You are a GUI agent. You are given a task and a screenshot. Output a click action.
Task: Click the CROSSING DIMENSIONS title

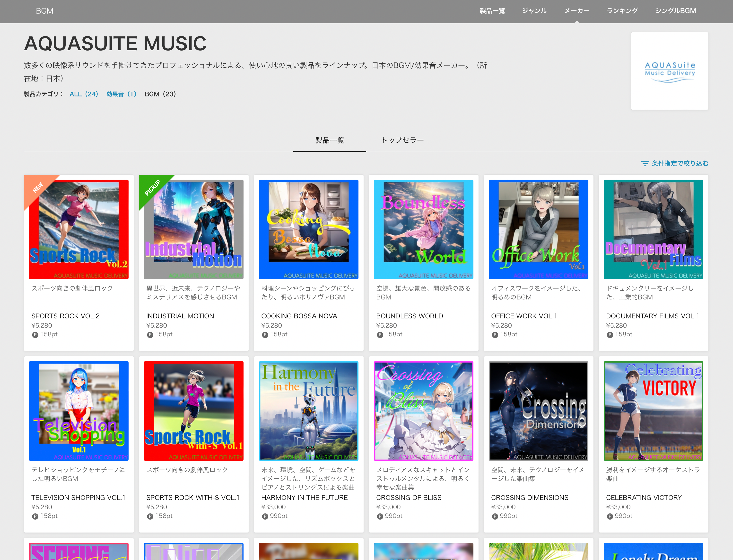click(x=530, y=498)
